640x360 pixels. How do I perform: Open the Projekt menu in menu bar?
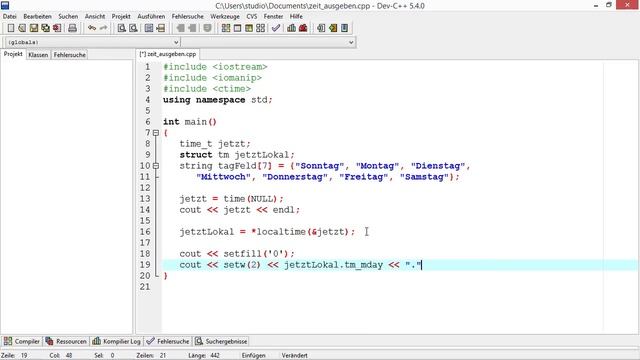pyautogui.click(x=121, y=16)
